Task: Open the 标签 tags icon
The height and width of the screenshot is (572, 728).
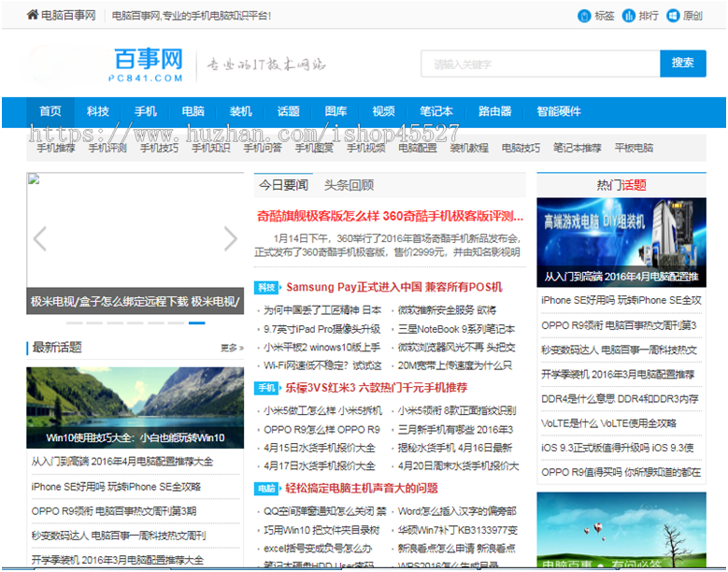Action: pyautogui.click(x=584, y=16)
